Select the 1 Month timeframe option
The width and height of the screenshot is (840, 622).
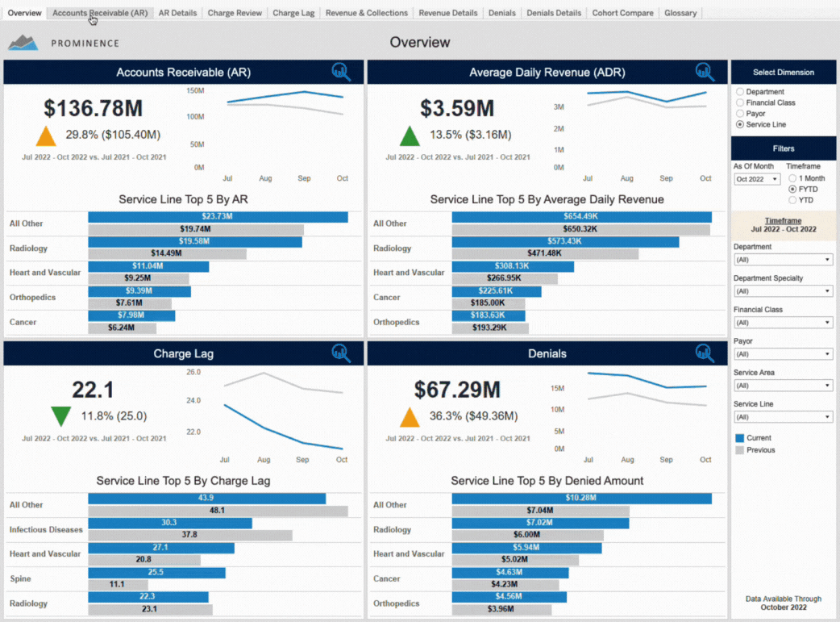[792, 178]
